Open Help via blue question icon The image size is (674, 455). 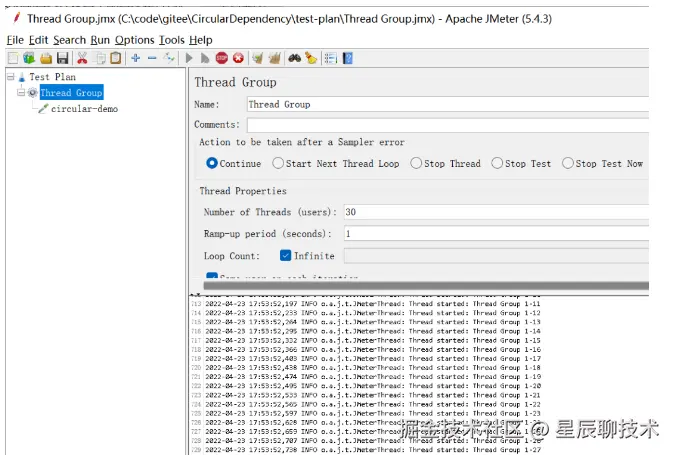347,58
